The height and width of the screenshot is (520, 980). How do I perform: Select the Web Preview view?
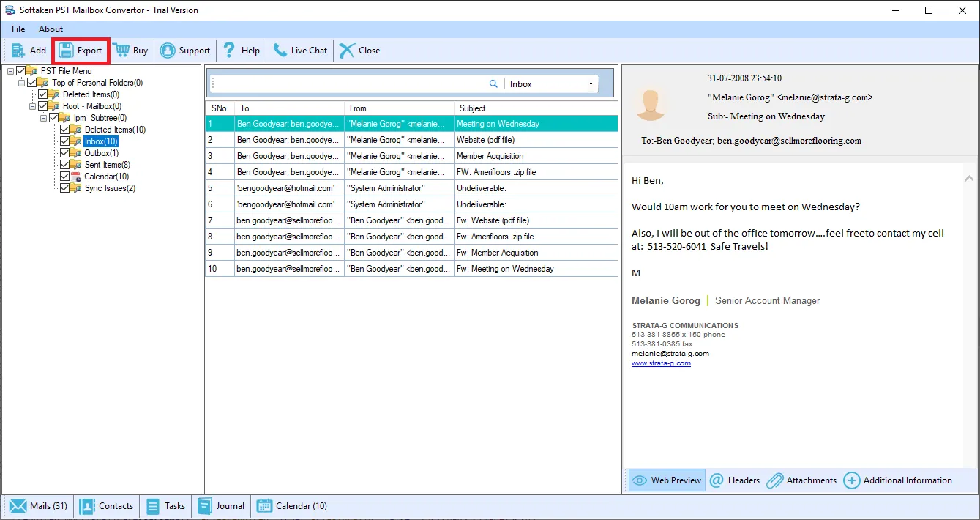[x=667, y=480]
